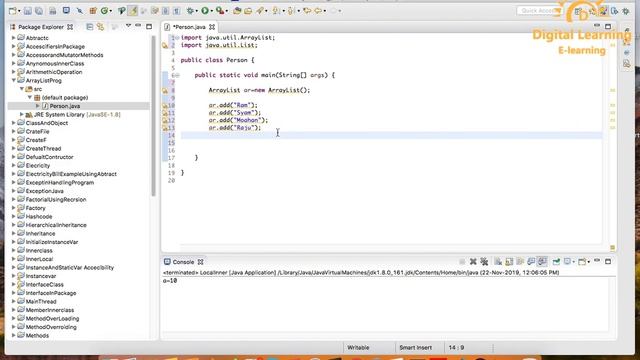The height and width of the screenshot is (360, 640).
Task: Toggle Scroll Lock in the Console toolbar
Action: (509, 262)
